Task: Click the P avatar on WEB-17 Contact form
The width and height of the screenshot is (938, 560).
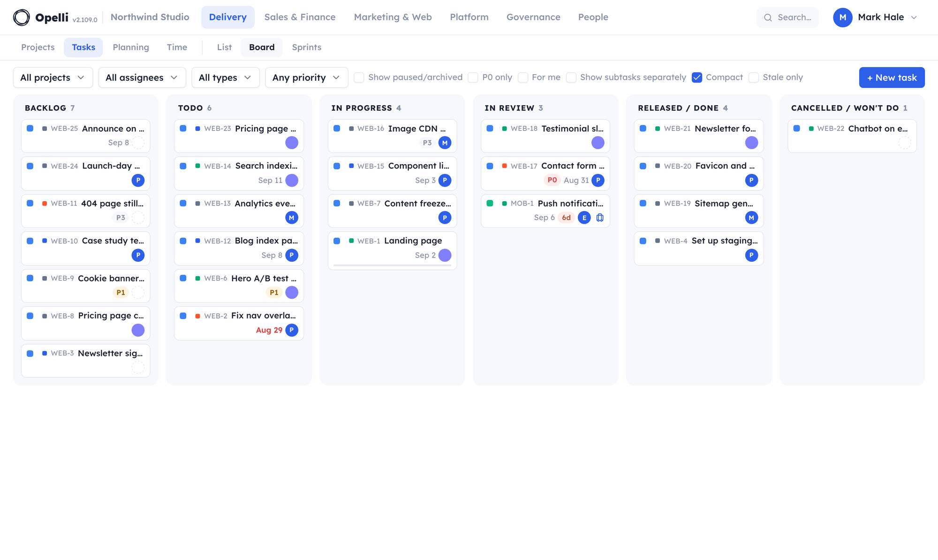Action: pos(598,180)
